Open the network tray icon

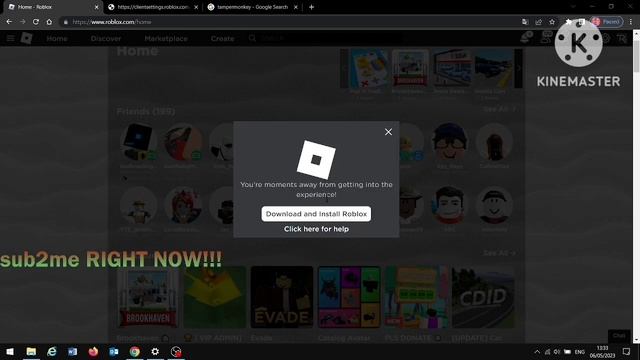pyautogui.click(x=547, y=352)
